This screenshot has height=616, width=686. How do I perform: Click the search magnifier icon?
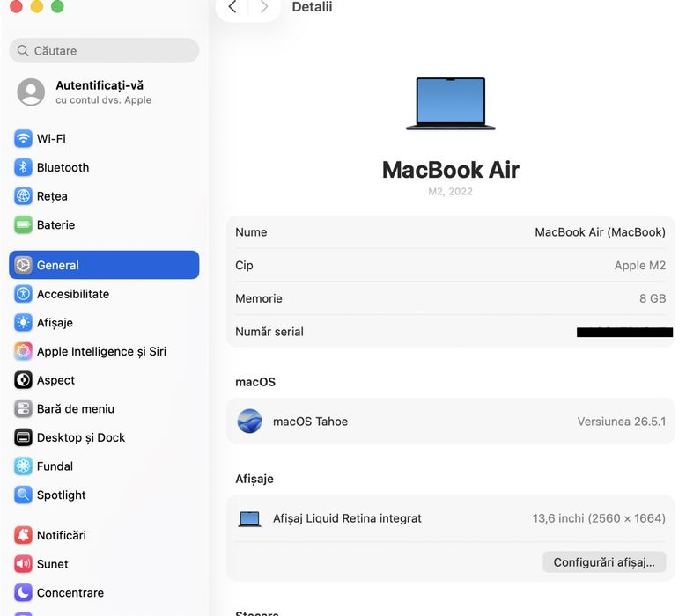click(x=23, y=51)
